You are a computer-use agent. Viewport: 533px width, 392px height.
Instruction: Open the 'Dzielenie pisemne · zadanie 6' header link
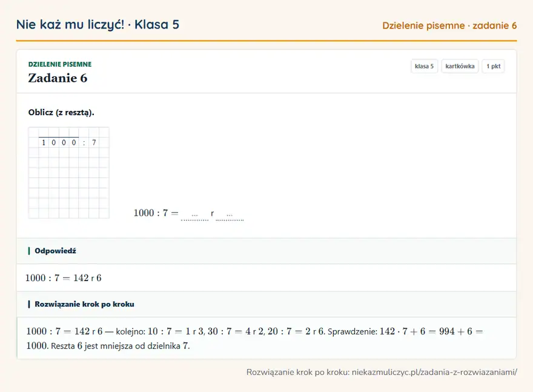(449, 25)
